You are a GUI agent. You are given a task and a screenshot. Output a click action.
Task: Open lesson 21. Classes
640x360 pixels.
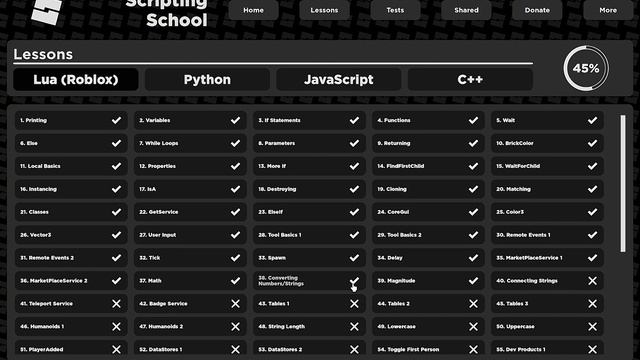tap(71, 212)
